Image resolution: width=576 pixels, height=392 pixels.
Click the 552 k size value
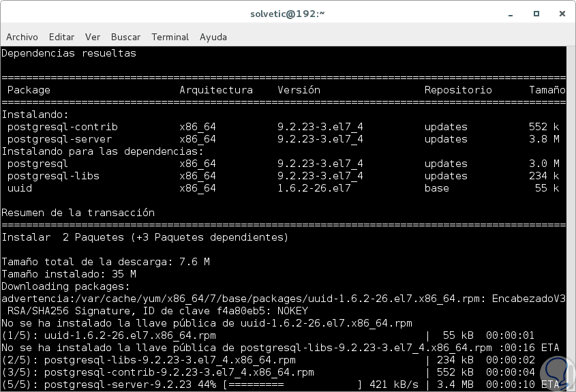click(x=544, y=127)
